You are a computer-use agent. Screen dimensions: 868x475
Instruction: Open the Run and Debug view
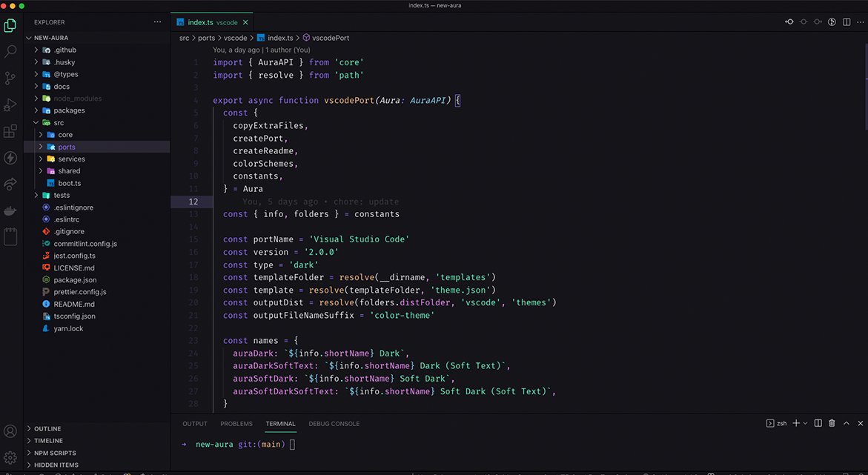click(10, 104)
